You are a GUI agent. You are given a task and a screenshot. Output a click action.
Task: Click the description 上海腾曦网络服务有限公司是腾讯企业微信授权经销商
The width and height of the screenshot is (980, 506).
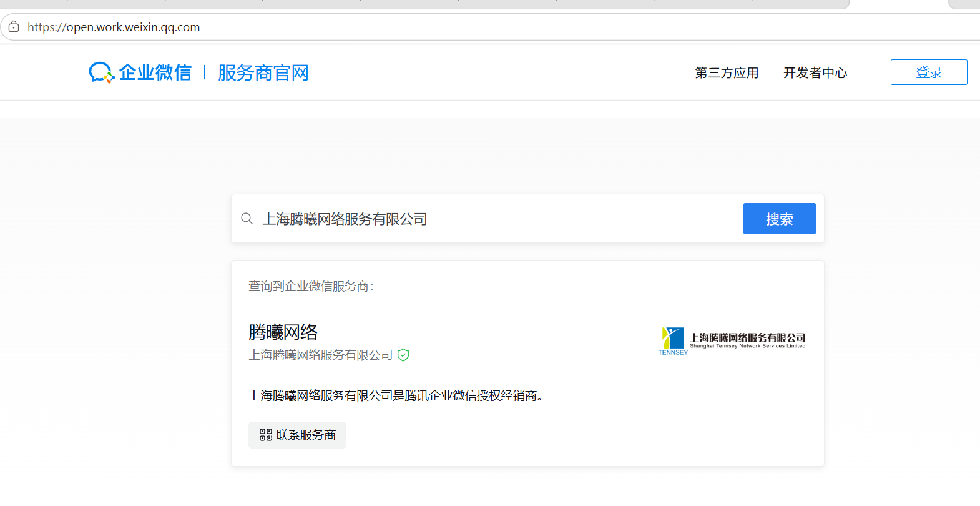point(396,395)
